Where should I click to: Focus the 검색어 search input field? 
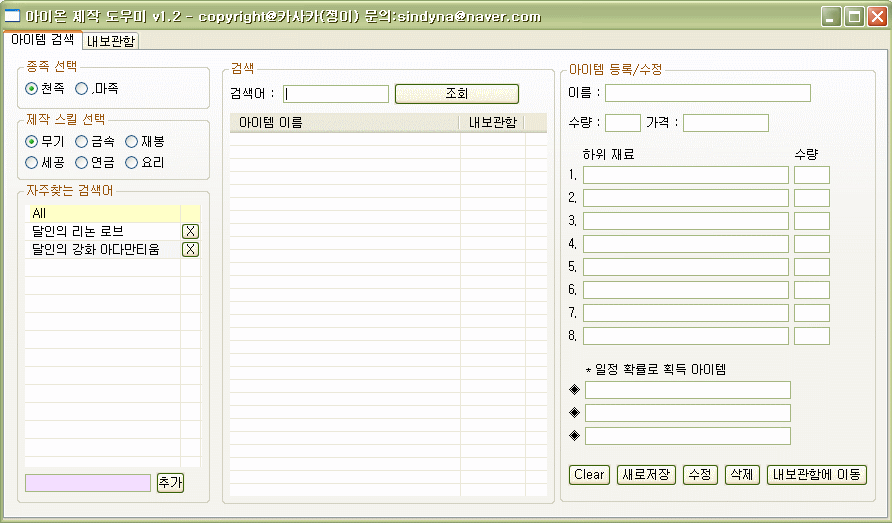click(336, 94)
